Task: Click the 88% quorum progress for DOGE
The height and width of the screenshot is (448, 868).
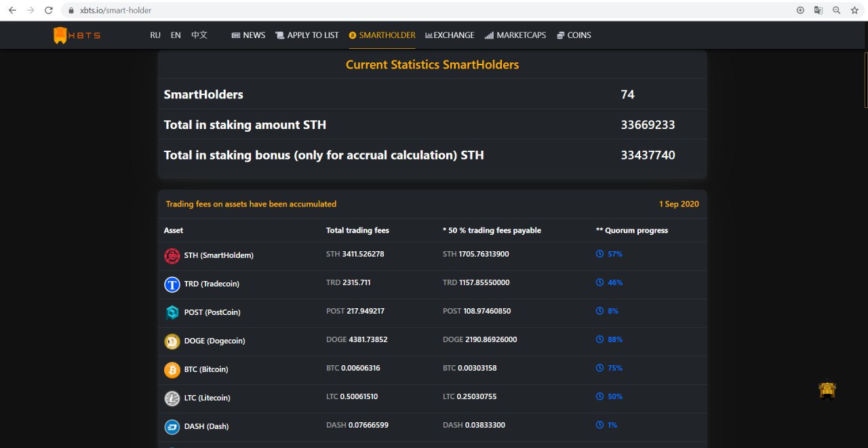Action: click(615, 339)
